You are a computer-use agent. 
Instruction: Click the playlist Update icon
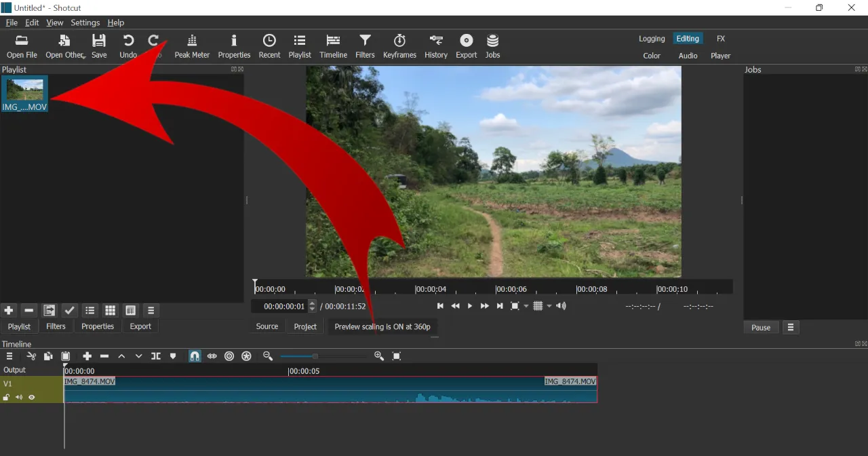(x=50, y=310)
